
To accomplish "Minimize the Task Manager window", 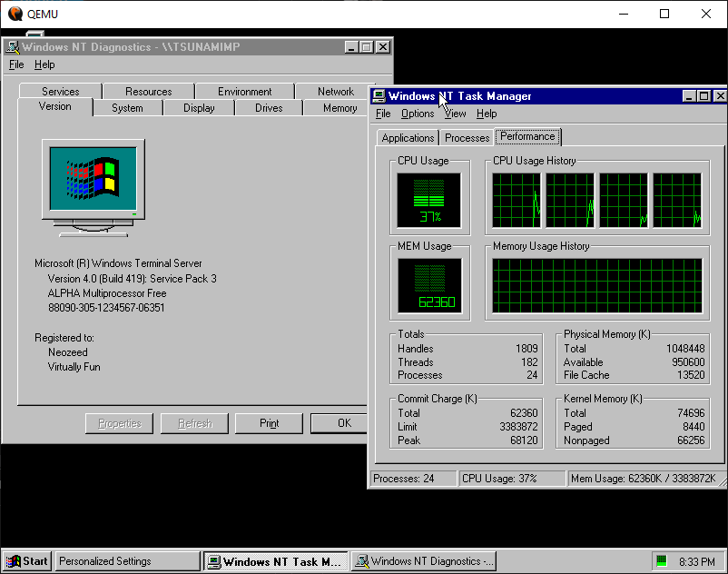I will click(689, 96).
